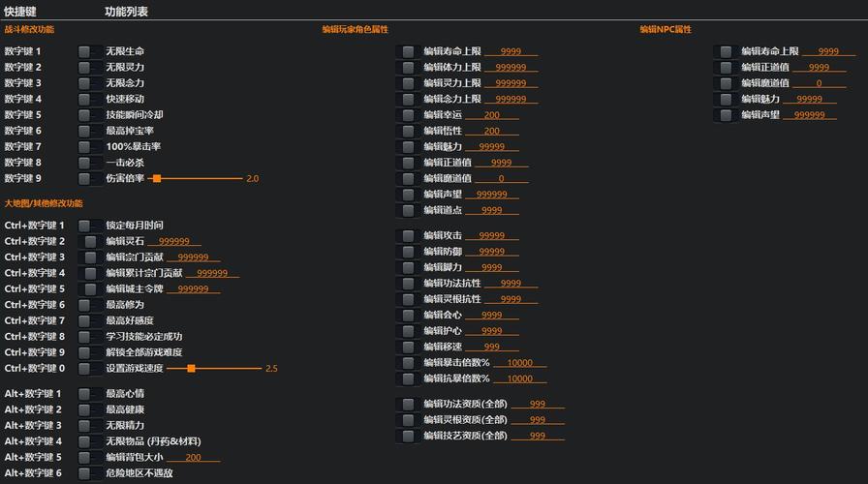868x484 pixels.
Task: Click 编辑玩家角色属性 section heading
Action: point(356,29)
